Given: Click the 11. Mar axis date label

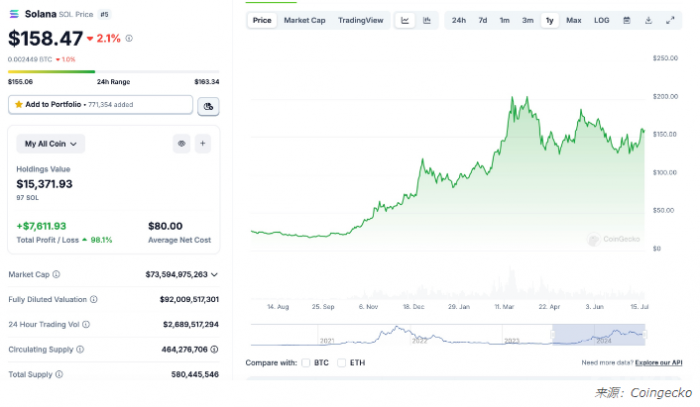Looking at the screenshot, I should click(504, 307).
